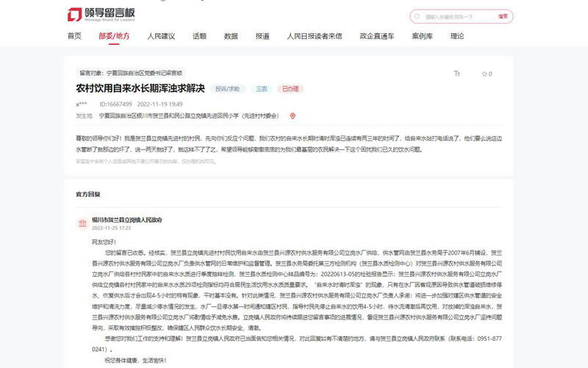The image size is (588, 368).
Task: Click the 三农 category tag
Action: [x=261, y=89]
